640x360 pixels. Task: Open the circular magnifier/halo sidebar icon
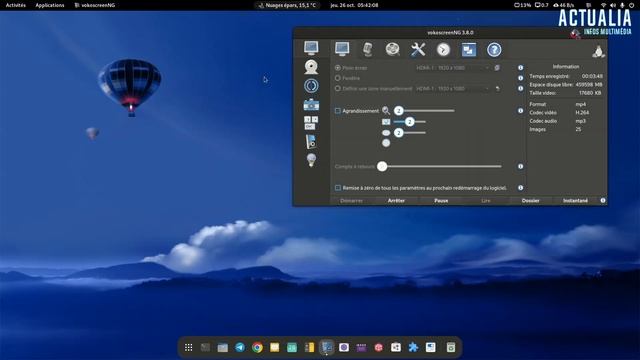click(x=311, y=86)
